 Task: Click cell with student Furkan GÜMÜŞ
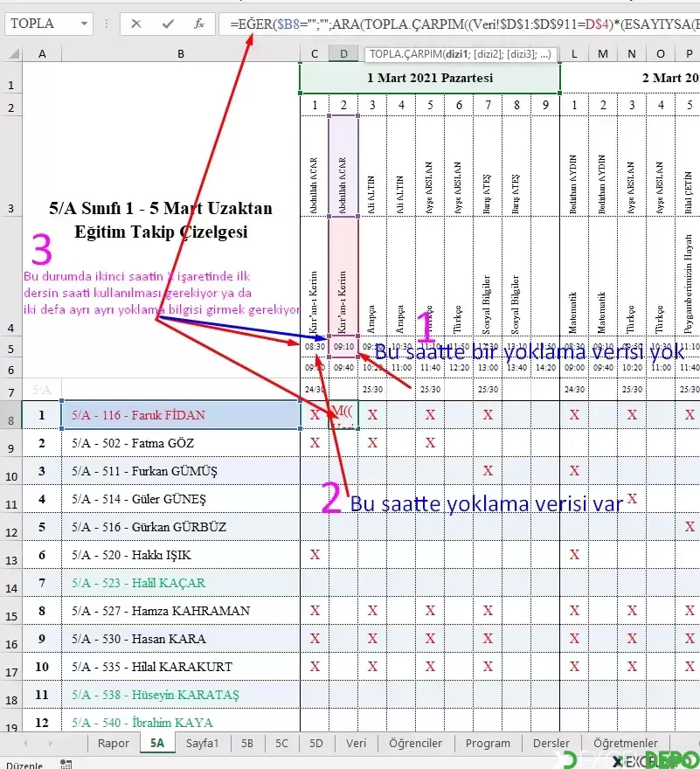(181, 471)
